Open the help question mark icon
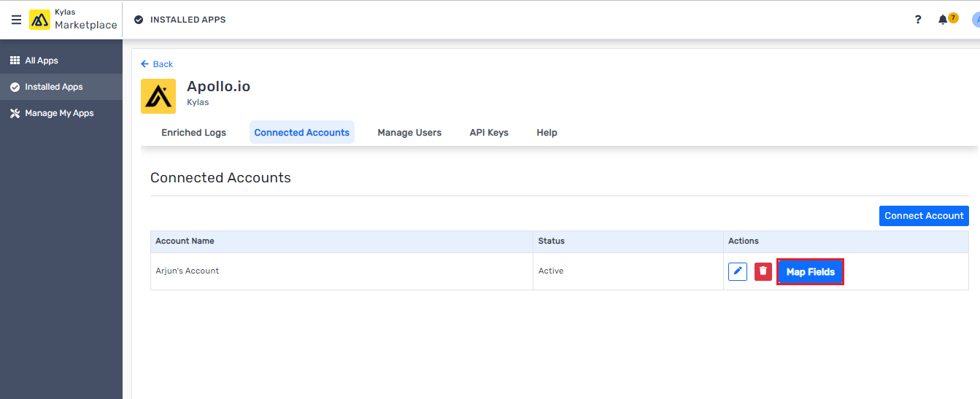The width and height of the screenshot is (980, 399). click(918, 20)
